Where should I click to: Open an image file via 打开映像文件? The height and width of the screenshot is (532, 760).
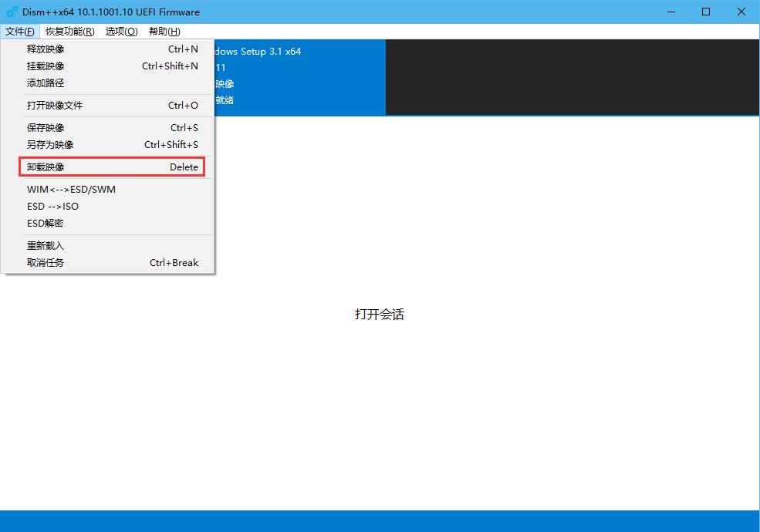54,105
